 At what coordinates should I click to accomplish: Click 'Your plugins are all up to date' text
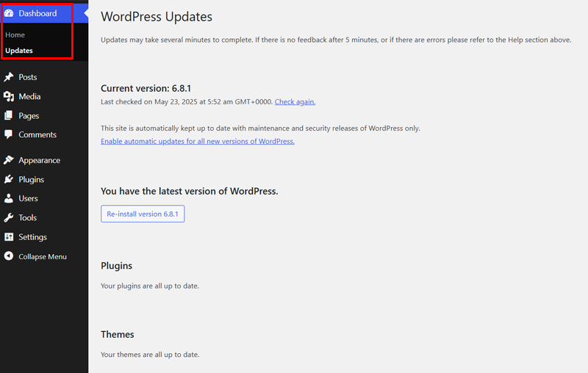click(150, 286)
